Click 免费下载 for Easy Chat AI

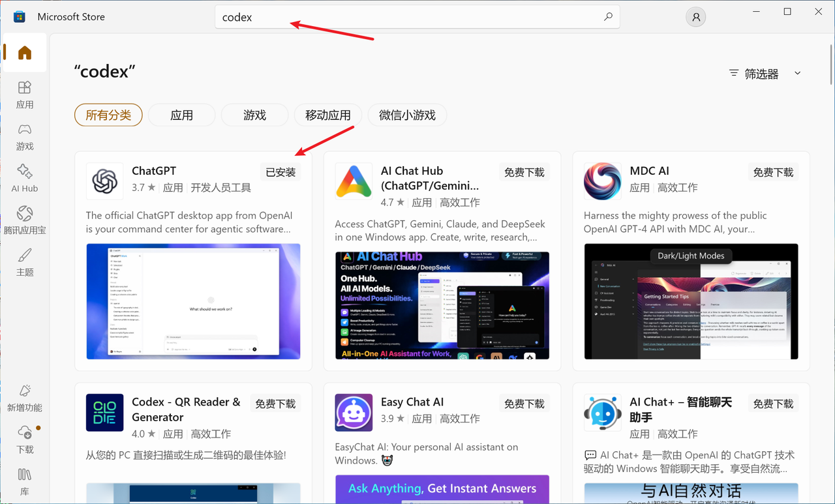[x=524, y=404]
